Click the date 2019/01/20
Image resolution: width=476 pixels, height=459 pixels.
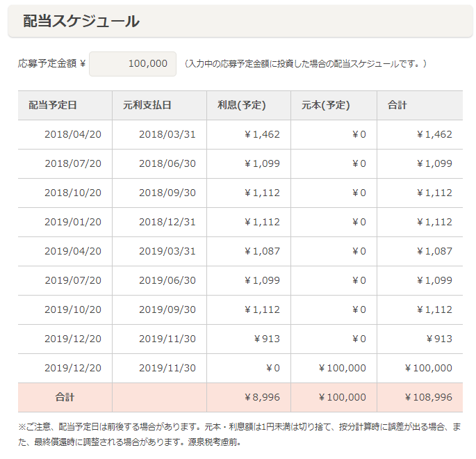click(73, 222)
